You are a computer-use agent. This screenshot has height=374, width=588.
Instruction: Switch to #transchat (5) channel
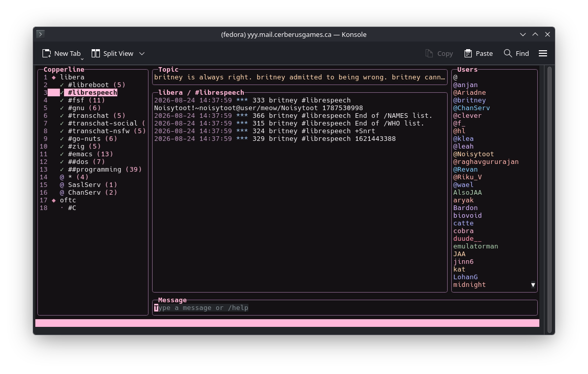point(96,116)
